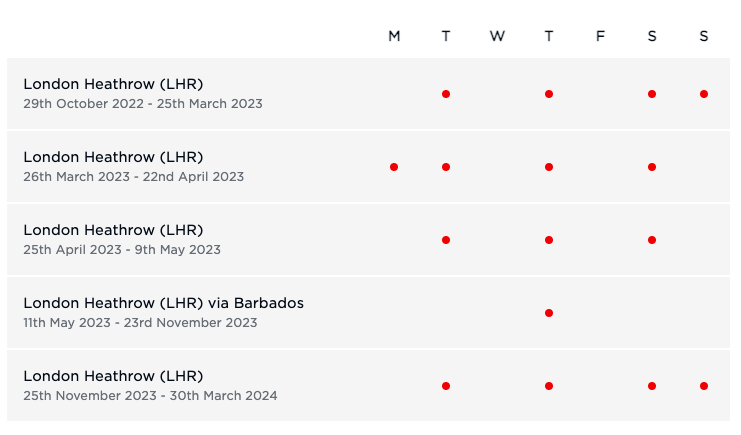
Task: Click Sunday dot for 25th November 2023 schedule
Action: [x=704, y=386]
